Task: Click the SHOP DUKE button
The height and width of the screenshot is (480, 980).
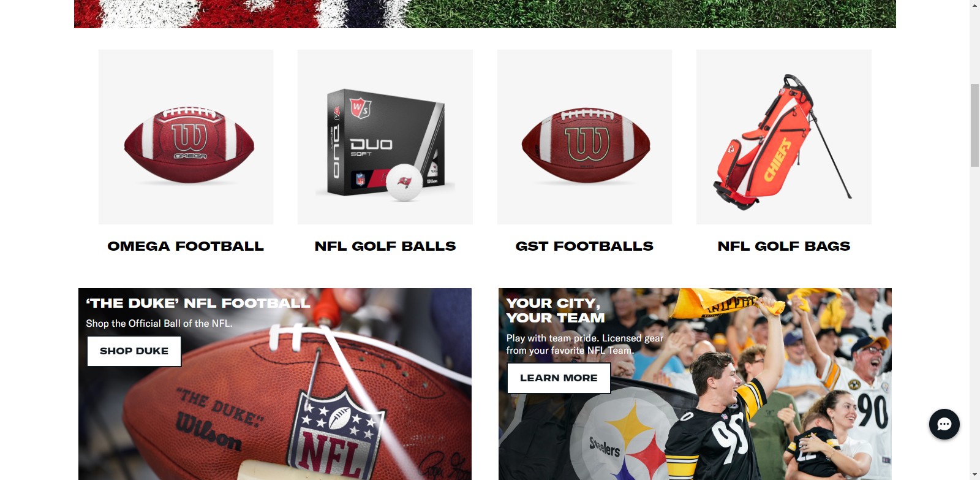Action: tap(134, 351)
